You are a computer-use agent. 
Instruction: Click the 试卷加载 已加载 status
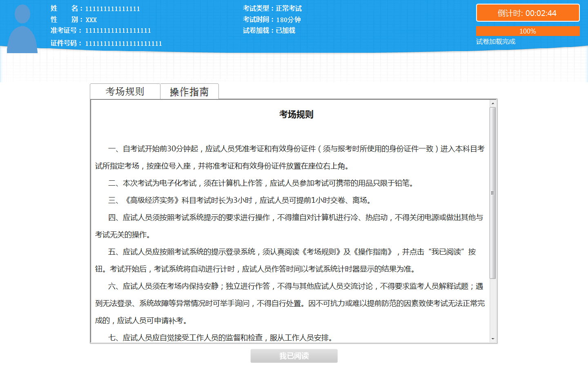point(269,30)
